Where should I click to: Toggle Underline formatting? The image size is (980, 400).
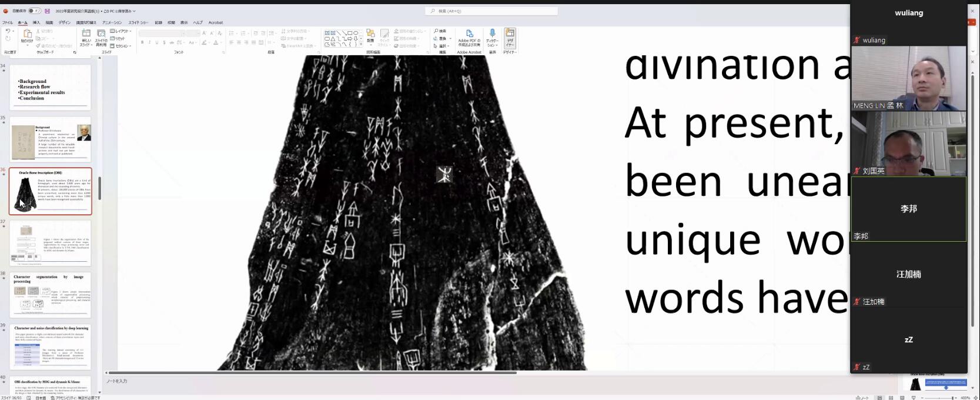pyautogui.click(x=156, y=42)
